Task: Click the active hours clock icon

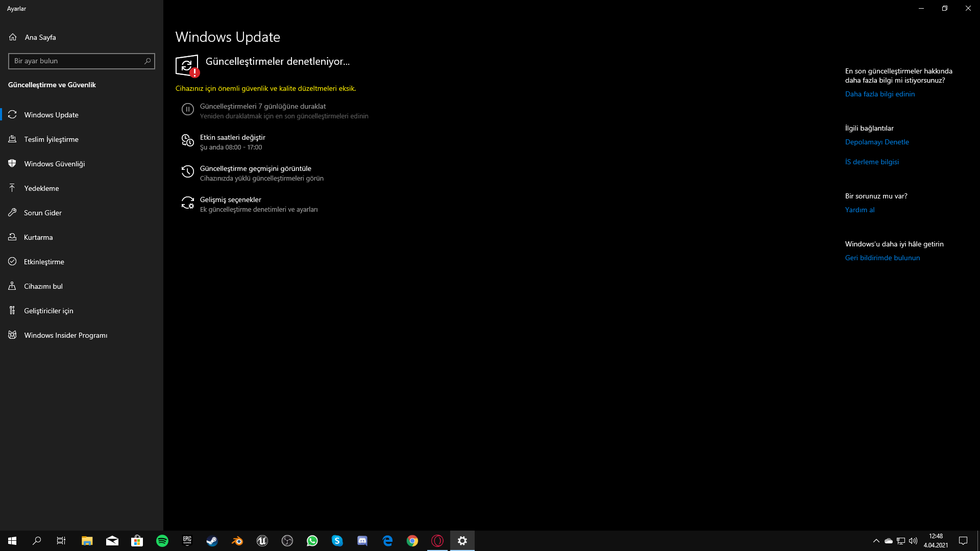Action: tap(188, 140)
